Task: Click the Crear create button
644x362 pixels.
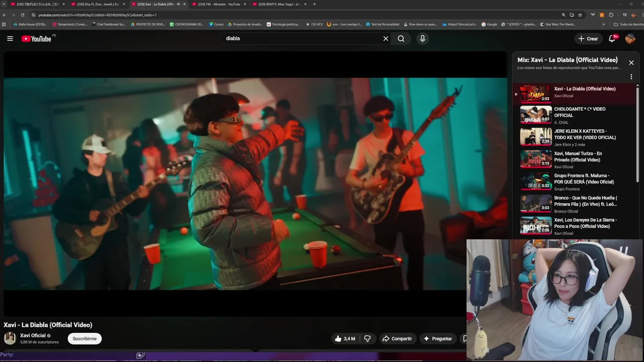Action: (588, 39)
